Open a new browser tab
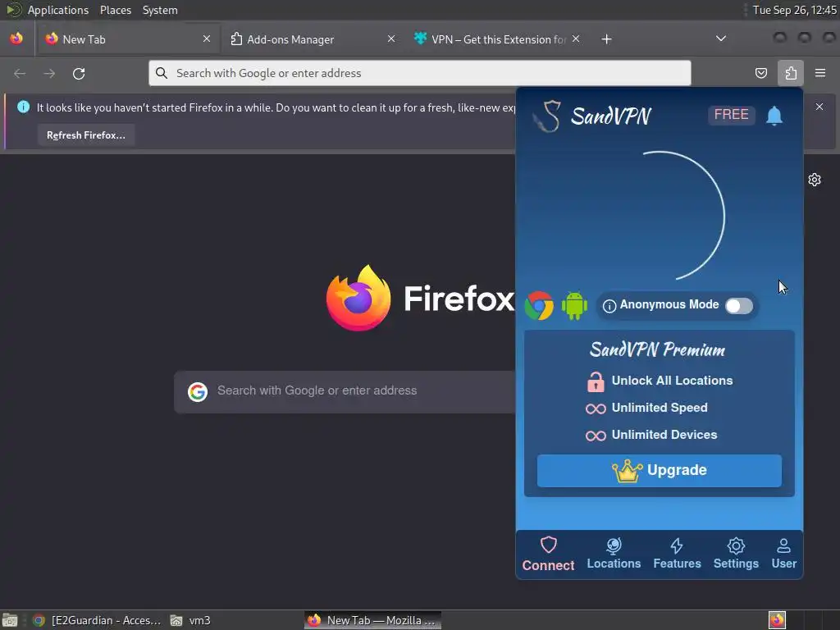 [x=606, y=39]
